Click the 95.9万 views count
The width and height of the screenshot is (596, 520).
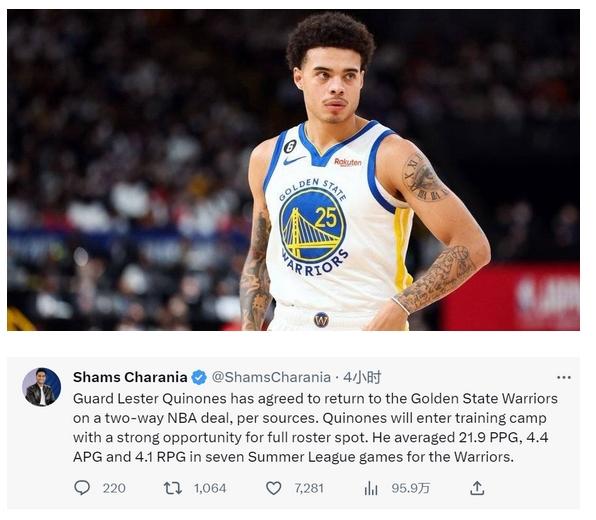point(411,488)
